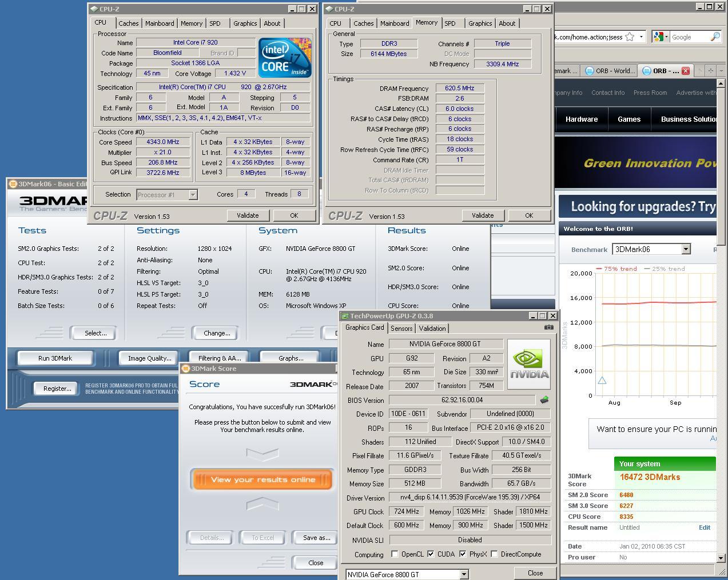Click the DRAM Frequency value 620.5 MHz
Image resolution: width=728 pixels, height=580 pixels.
[460, 89]
